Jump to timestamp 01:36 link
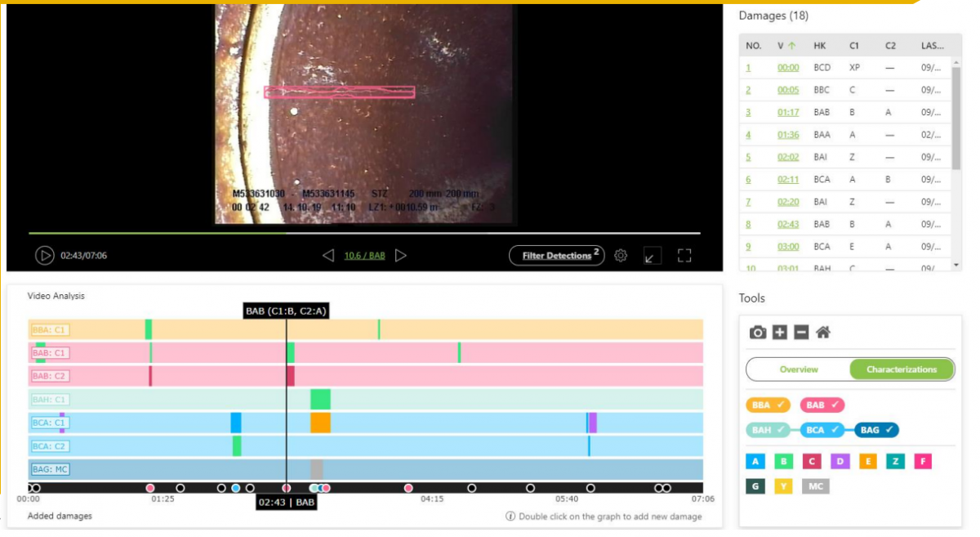 (x=788, y=135)
